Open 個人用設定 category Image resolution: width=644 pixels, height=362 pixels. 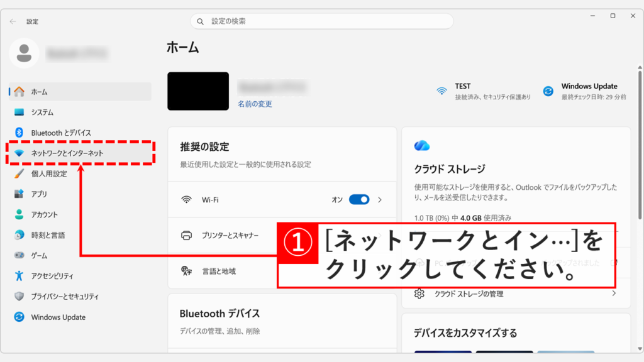click(80, 173)
